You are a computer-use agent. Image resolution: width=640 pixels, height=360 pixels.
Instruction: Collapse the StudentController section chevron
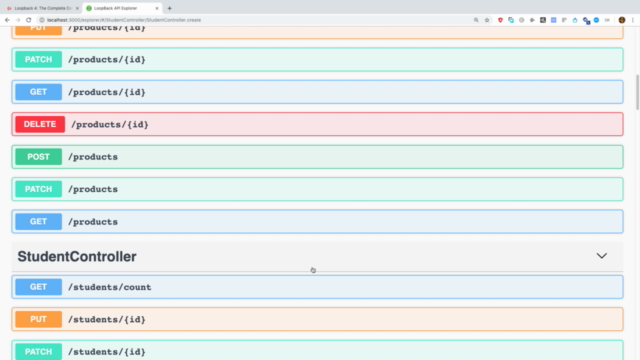click(x=602, y=256)
